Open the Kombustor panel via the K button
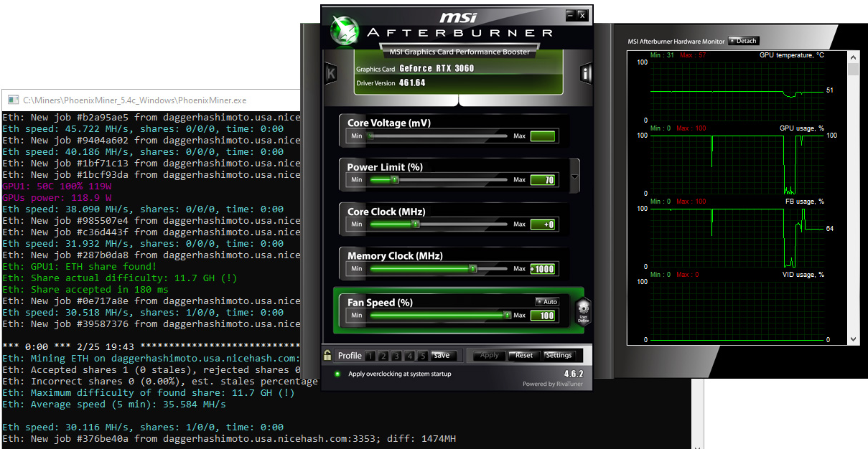 point(331,73)
